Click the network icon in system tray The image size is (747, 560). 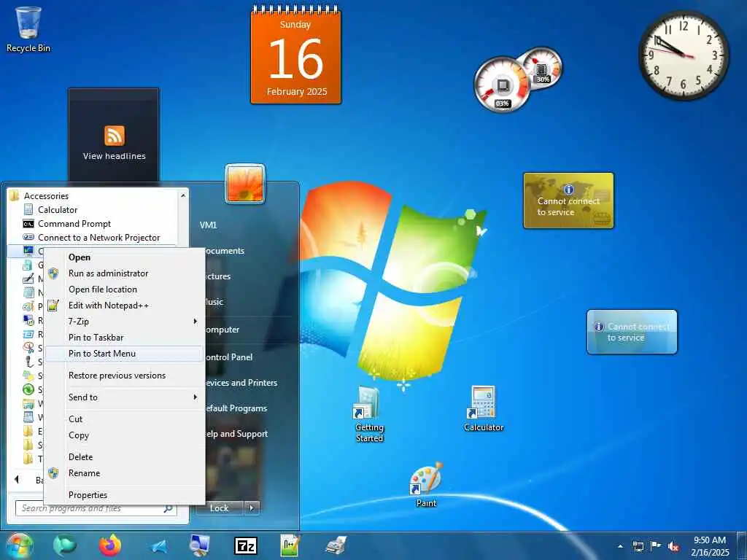[638, 546]
